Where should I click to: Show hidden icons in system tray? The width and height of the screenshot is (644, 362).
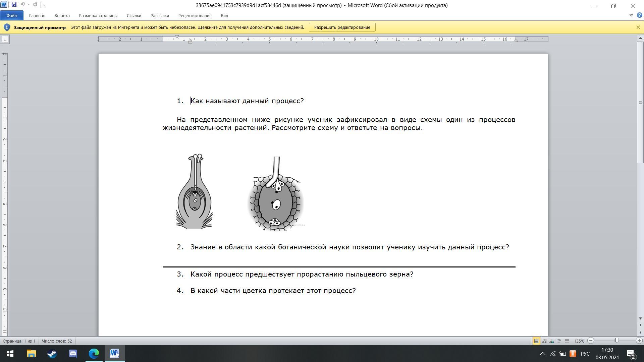point(542,354)
